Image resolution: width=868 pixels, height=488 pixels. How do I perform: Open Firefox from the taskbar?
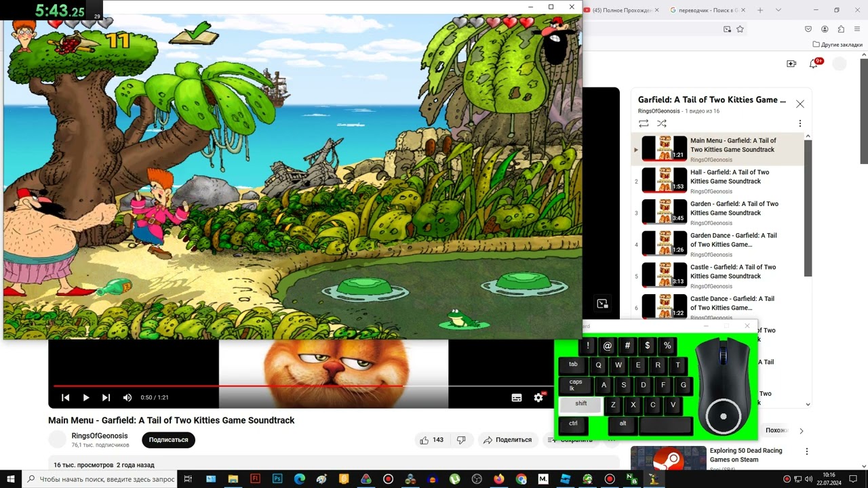(x=499, y=479)
